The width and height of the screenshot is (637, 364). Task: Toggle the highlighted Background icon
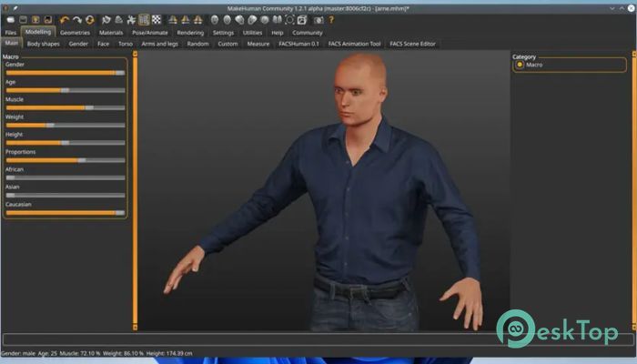pos(144,19)
